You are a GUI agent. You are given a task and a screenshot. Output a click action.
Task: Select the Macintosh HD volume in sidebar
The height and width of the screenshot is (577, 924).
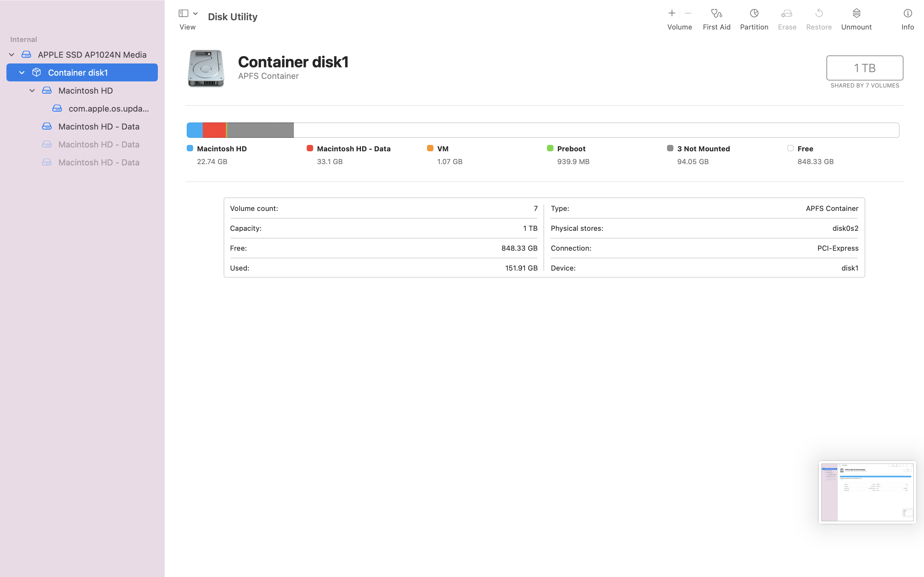pos(85,90)
